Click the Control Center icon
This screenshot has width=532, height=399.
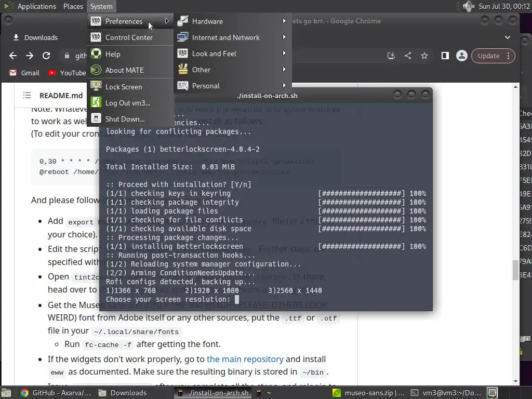pyautogui.click(x=96, y=37)
